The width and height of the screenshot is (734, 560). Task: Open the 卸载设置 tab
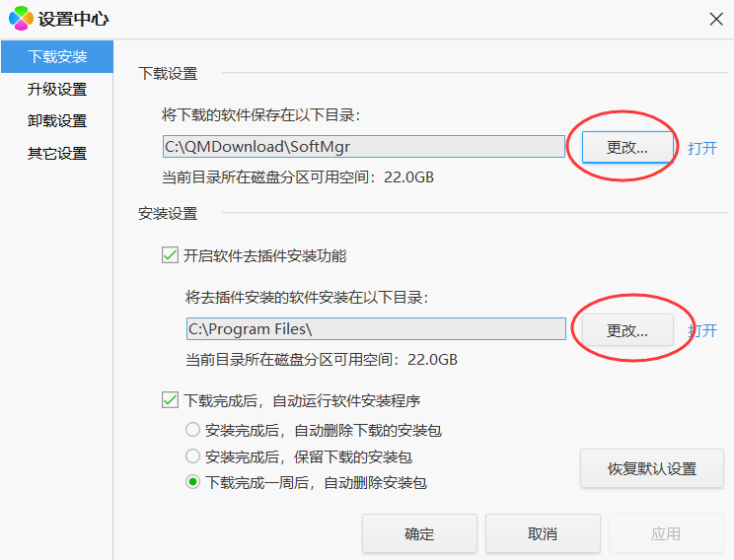coord(57,121)
